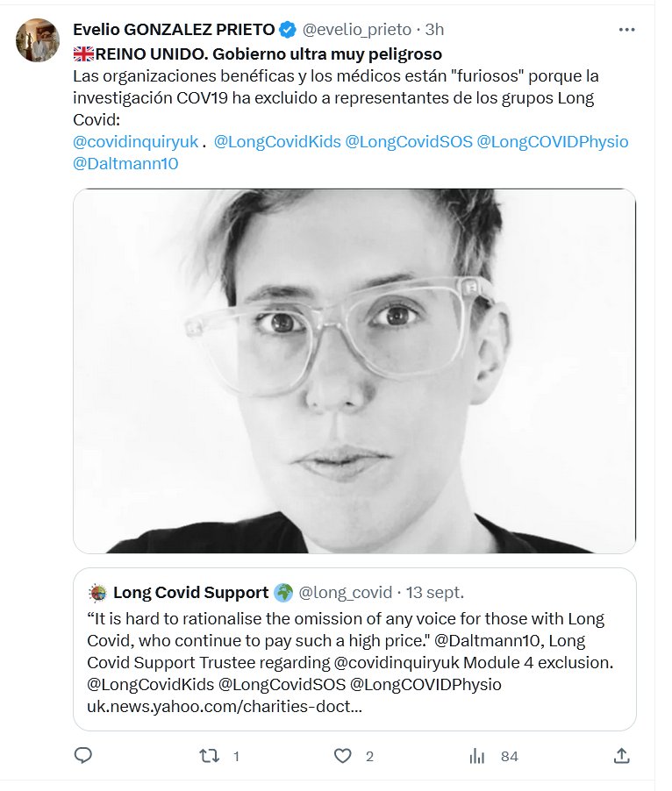Image resolution: width=672 pixels, height=791 pixels.
Task: Click the retweet arrows icon
Action: tap(211, 755)
